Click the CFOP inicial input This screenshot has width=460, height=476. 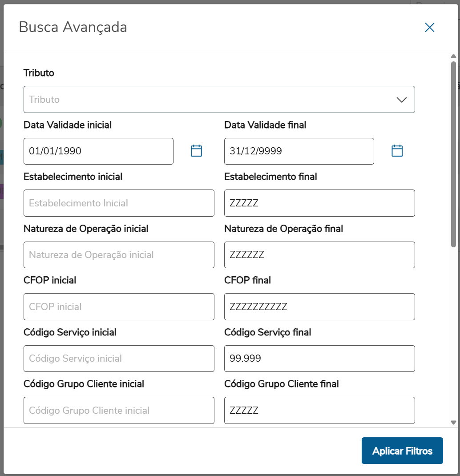click(119, 307)
